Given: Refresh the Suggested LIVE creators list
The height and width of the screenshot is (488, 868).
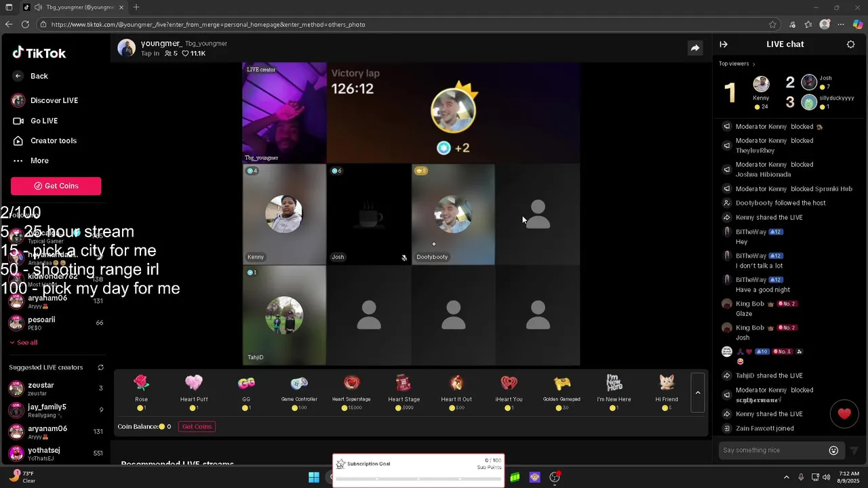Looking at the screenshot, I should point(100,367).
